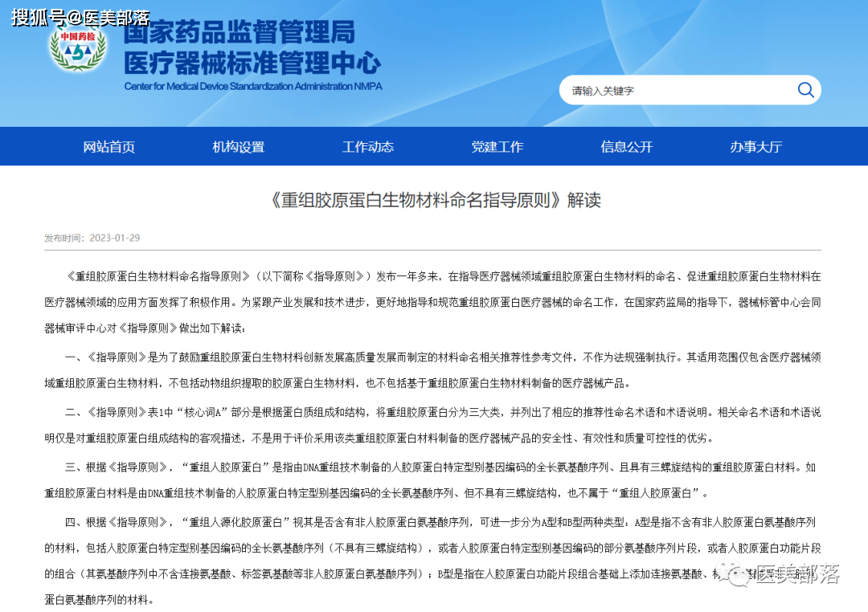This screenshot has height=612, width=868.
Task: Click the 搜狐号@医美部落 watermark text
Action: [x=80, y=16]
